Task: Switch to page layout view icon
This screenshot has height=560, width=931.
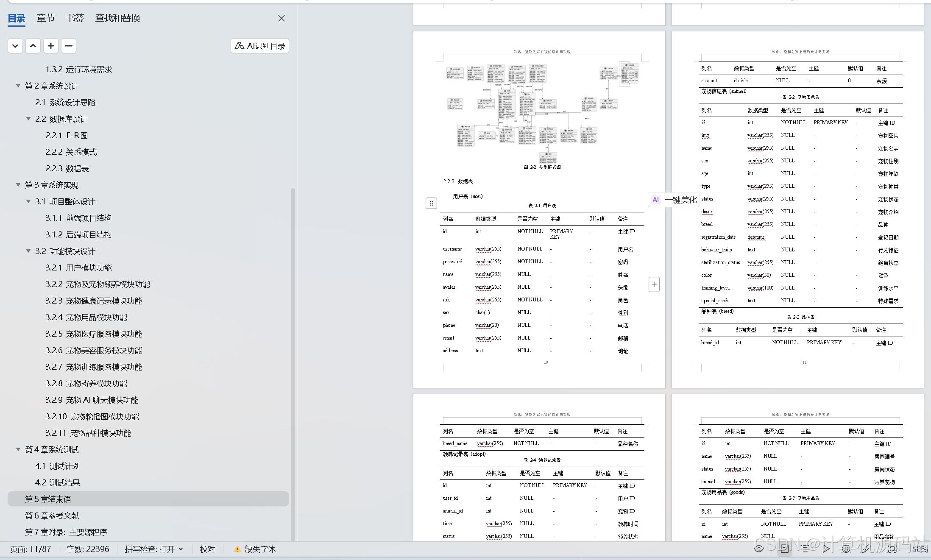Action: [784, 549]
